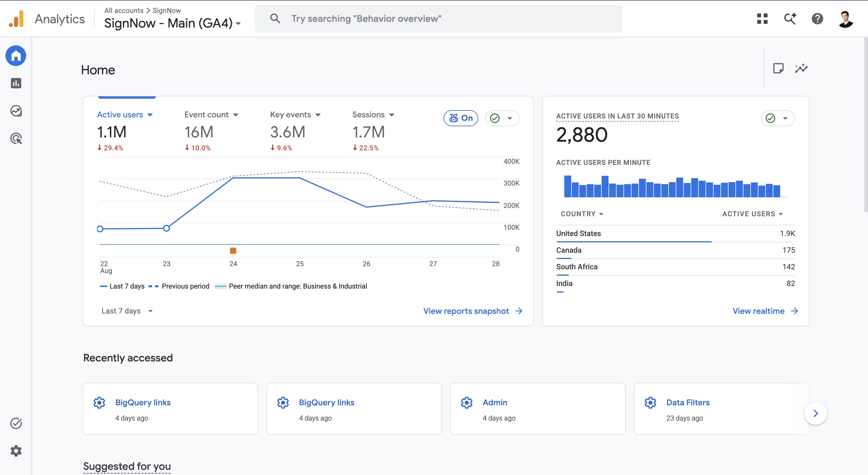
Task: Open the Reports bar-chart icon in sidebar
Action: [16, 83]
